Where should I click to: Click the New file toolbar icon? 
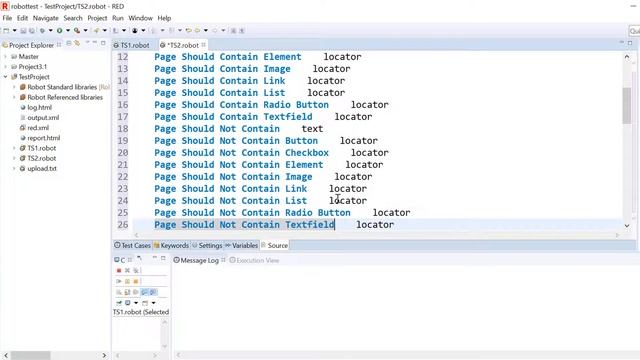6,31
